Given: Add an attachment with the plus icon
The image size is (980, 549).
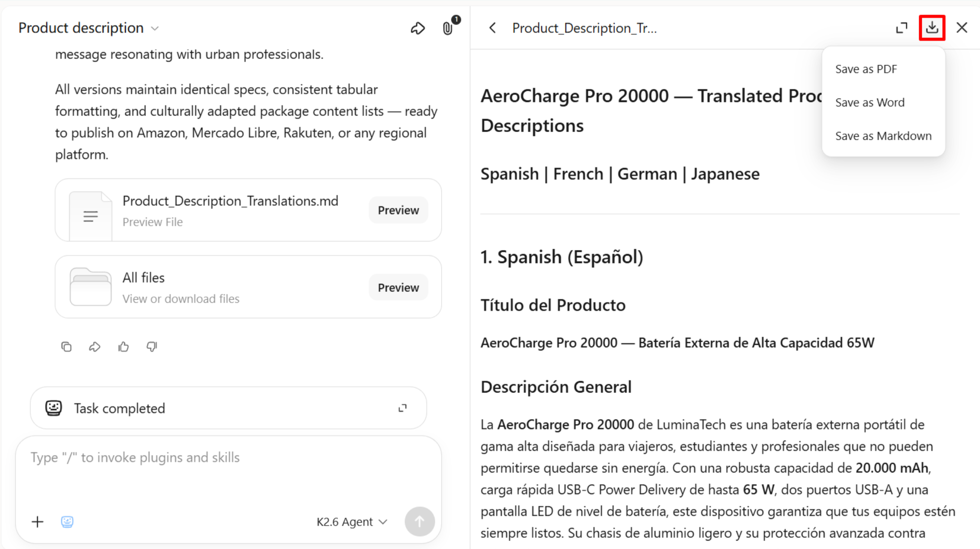Looking at the screenshot, I should [38, 522].
